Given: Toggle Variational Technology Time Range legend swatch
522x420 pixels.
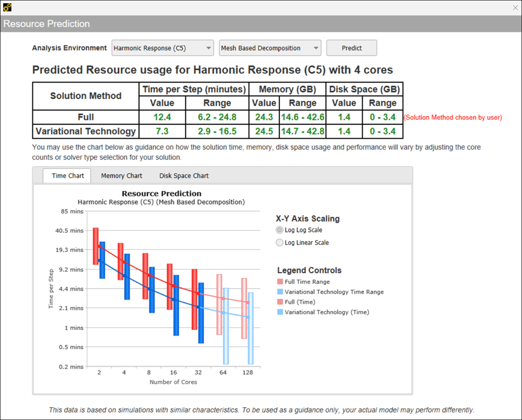Looking at the screenshot, I should click(280, 292).
